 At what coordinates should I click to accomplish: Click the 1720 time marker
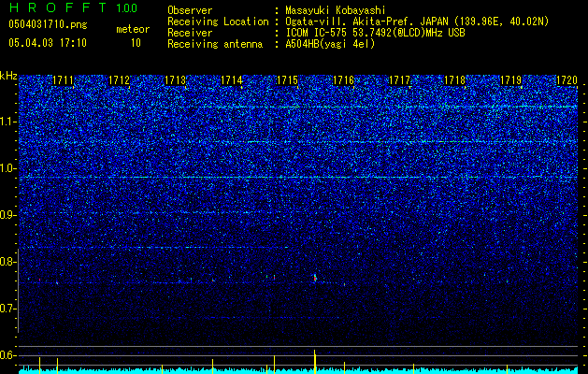567,80
